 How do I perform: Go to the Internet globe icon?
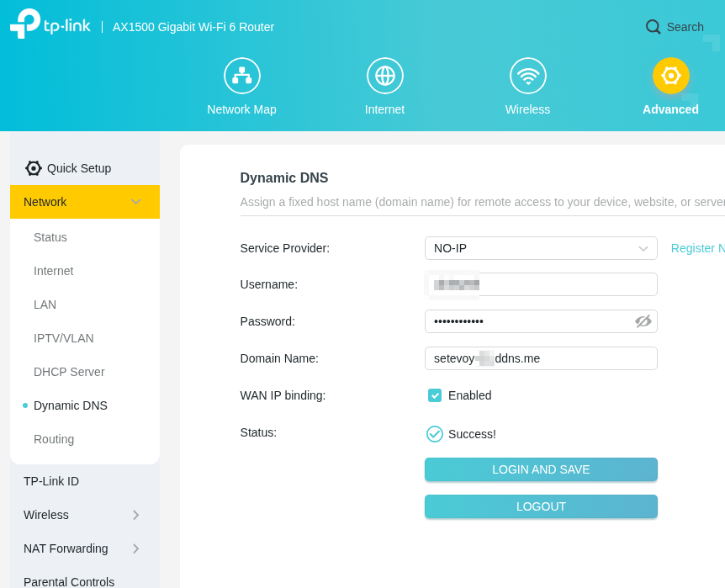coord(384,76)
